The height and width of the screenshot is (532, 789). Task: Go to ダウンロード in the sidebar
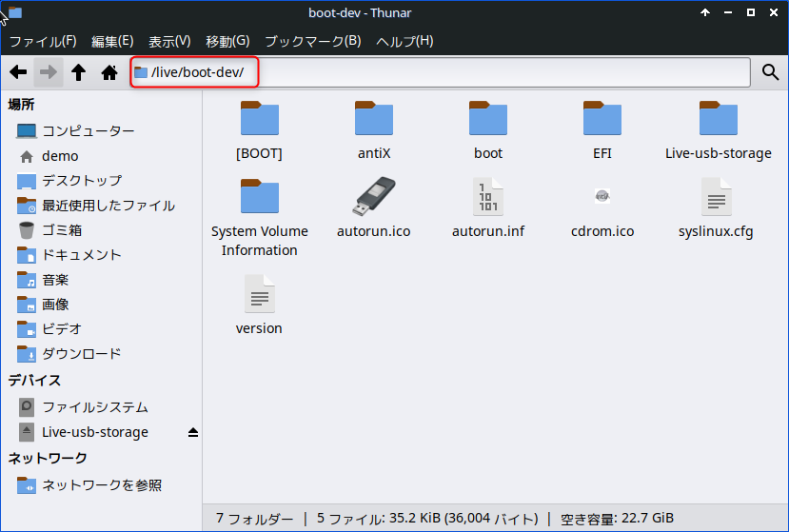[81, 354]
